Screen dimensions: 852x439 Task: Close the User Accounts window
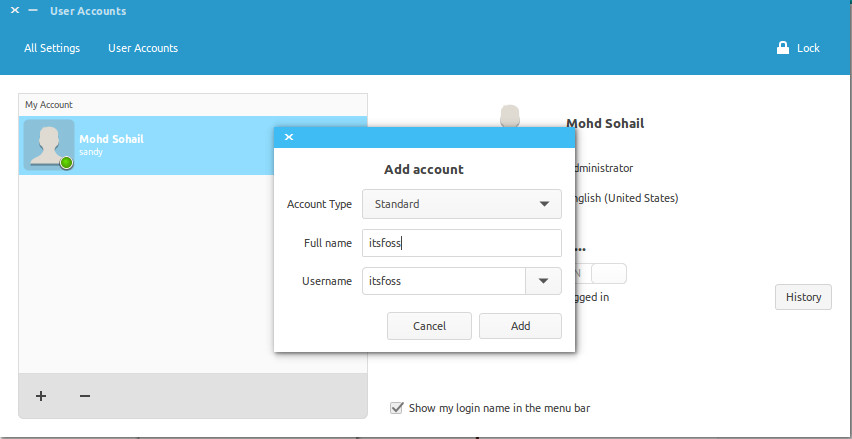pyautogui.click(x=15, y=11)
